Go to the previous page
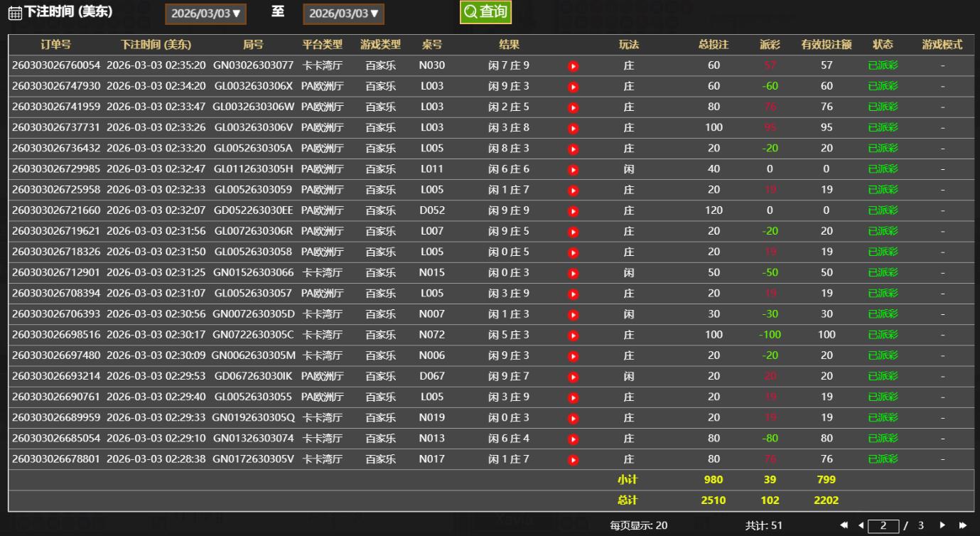 click(861, 525)
